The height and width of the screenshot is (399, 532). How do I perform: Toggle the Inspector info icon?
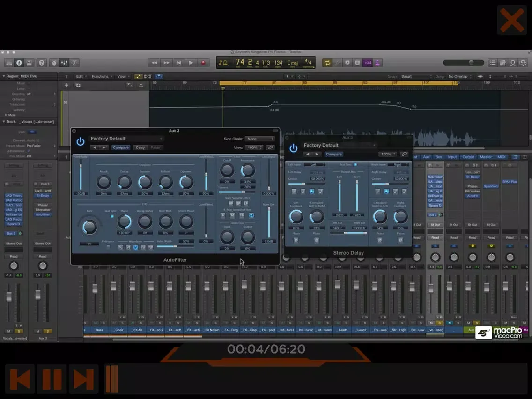click(19, 63)
